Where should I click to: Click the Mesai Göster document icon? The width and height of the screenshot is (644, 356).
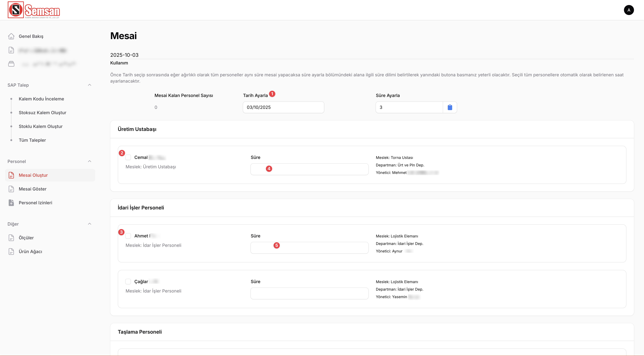11,189
